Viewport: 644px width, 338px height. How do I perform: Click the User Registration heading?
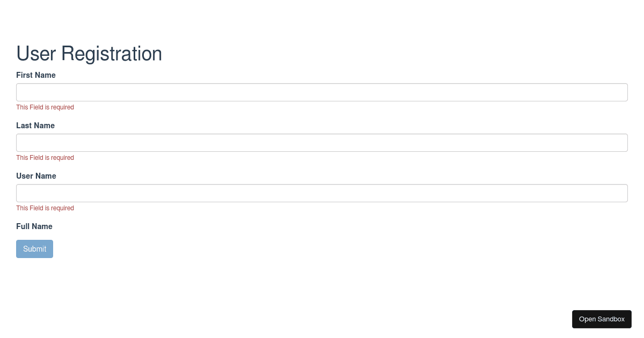(x=89, y=54)
